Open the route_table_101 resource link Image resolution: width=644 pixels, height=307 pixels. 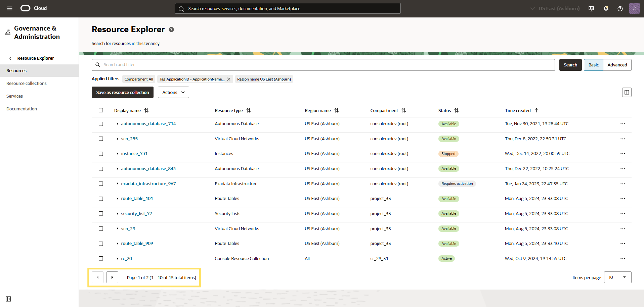(137, 198)
